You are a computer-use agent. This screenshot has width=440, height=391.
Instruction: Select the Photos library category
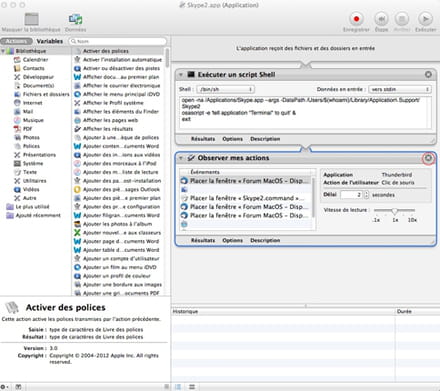tap(31, 138)
